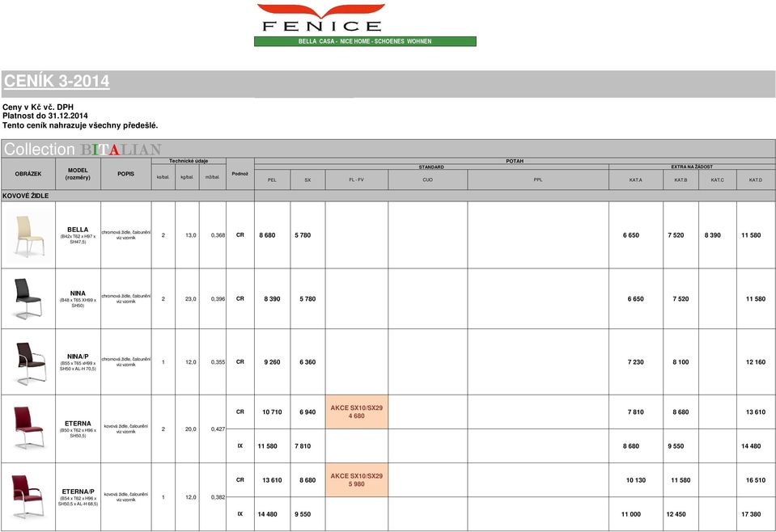
Task: Click the PEL column header
Action: point(272,180)
